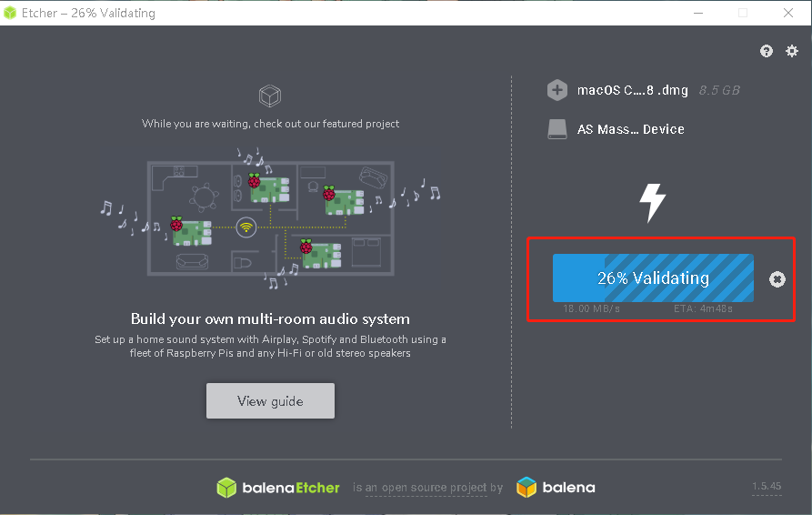The height and width of the screenshot is (515, 812).
Task: Click the version number 1.5.45
Action: pos(767,487)
